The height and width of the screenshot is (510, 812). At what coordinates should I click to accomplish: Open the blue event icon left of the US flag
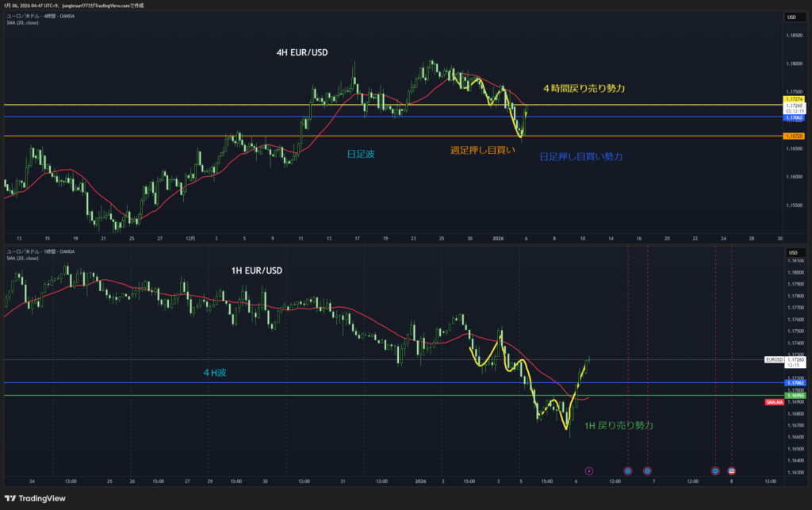pos(715,470)
